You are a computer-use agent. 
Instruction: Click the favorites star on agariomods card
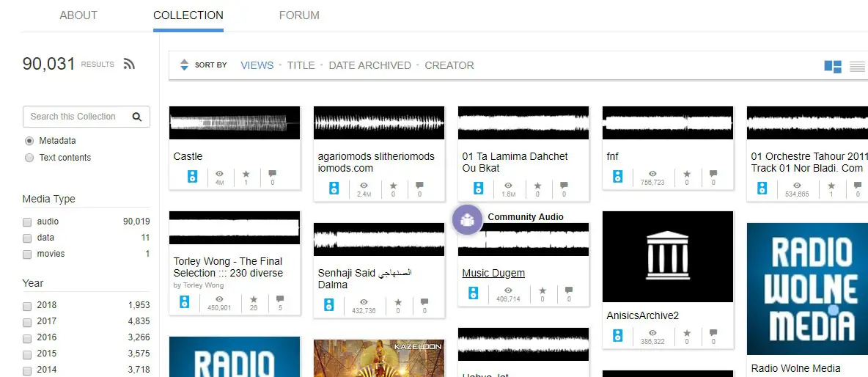click(393, 186)
